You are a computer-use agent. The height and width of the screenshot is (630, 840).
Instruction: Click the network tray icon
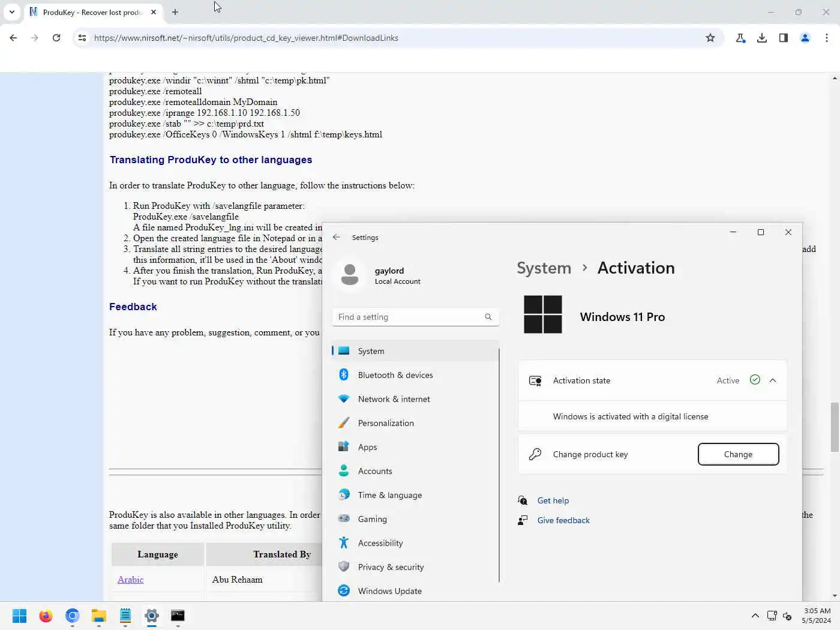(x=772, y=616)
